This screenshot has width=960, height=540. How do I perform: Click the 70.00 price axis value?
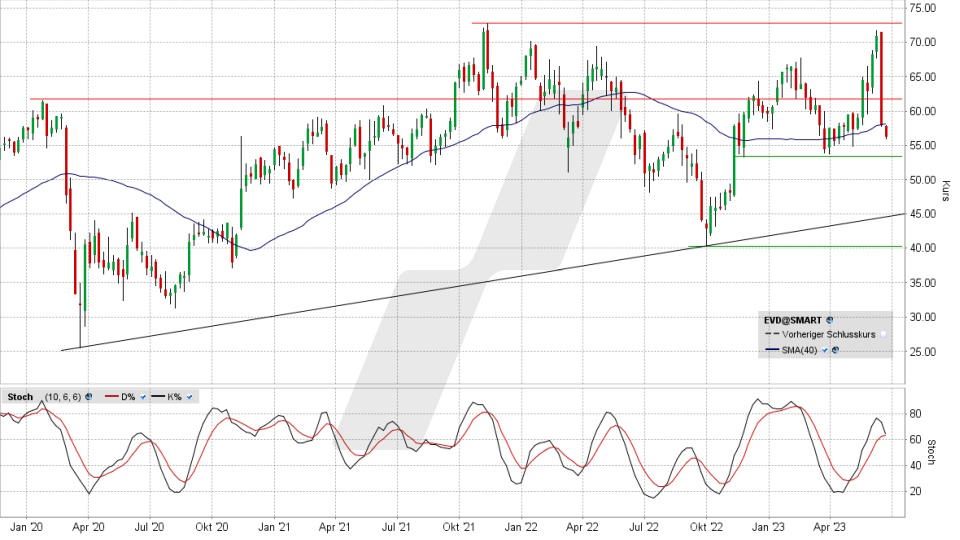(923, 42)
